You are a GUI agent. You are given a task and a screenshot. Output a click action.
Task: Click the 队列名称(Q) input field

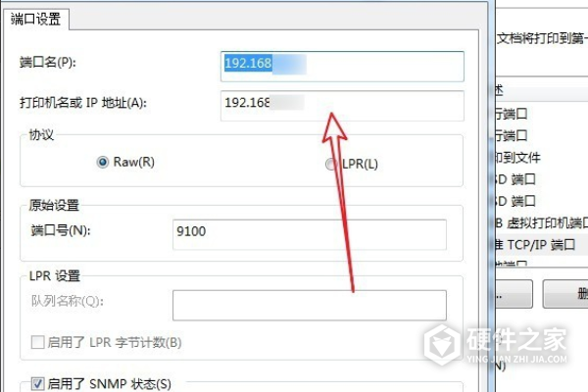click(x=309, y=305)
